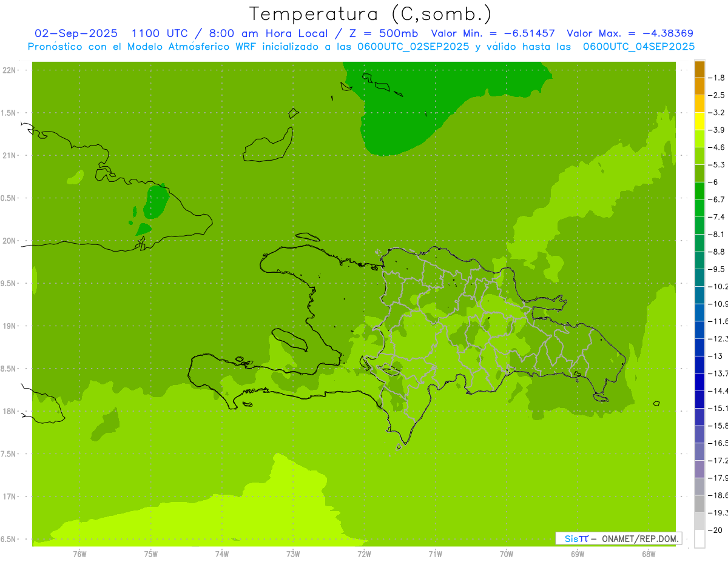Click the '-2.5' color bar value

[x=717, y=95]
